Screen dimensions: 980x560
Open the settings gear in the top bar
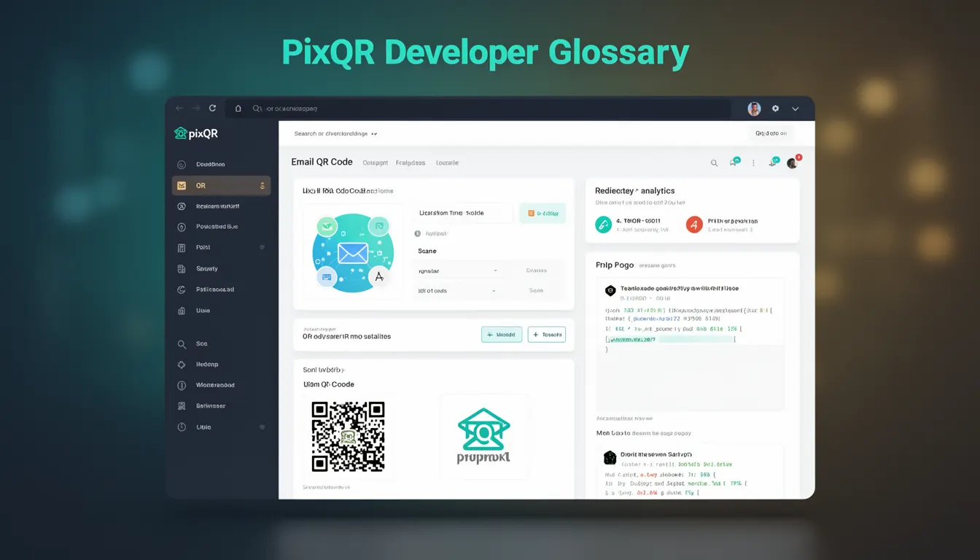[x=775, y=109]
